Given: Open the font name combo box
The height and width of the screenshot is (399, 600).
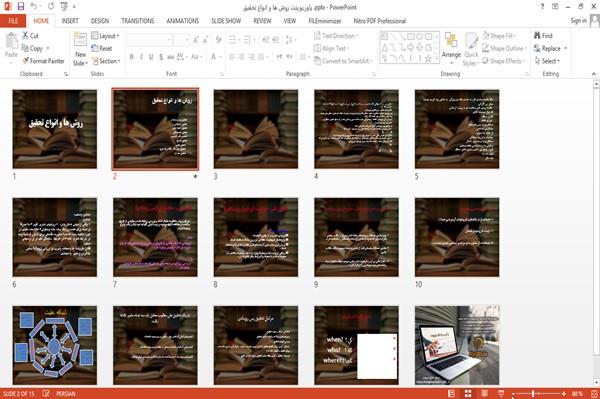Looking at the screenshot, I should pos(150,40).
